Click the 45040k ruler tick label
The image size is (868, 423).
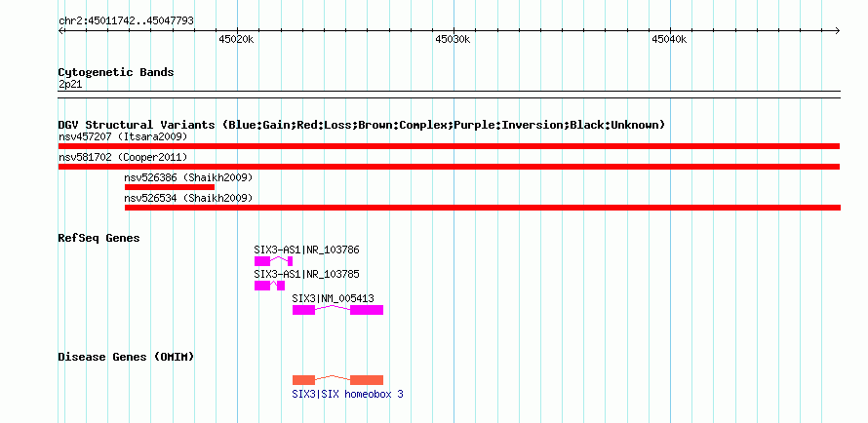669,39
